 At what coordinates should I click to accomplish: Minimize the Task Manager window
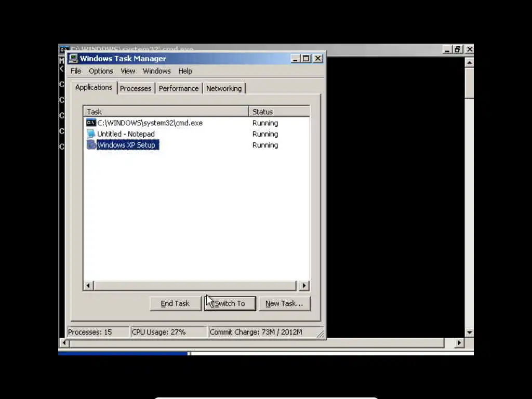(x=295, y=59)
